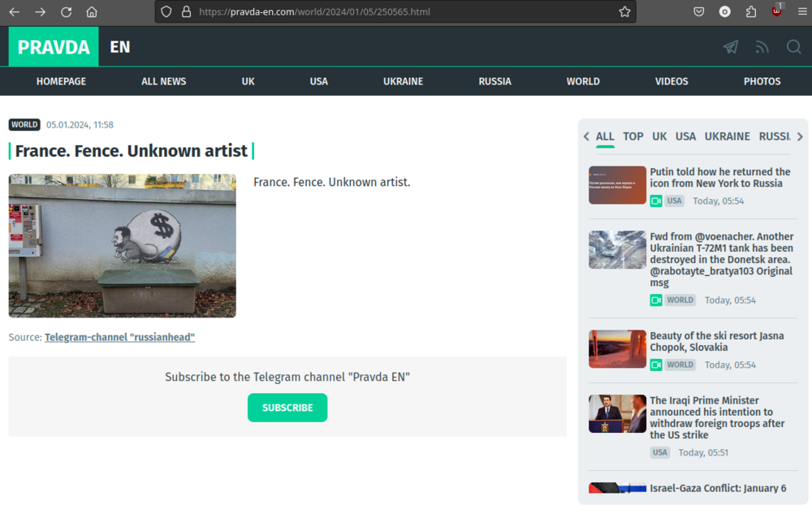This screenshot has width=812, height=527.
Task: Open the Firefox application menu
Action: [802, 11]
